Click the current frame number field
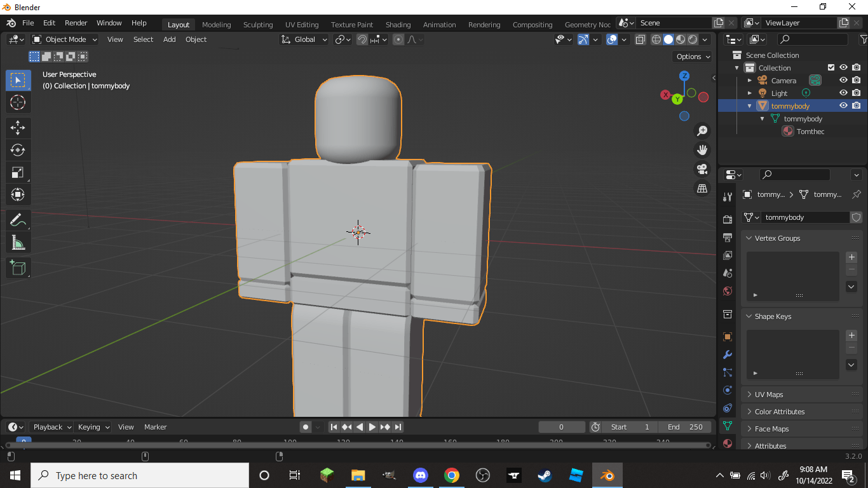Image resolution: width=868 pixels, height=488 pixels. click(x=562, y=427)
